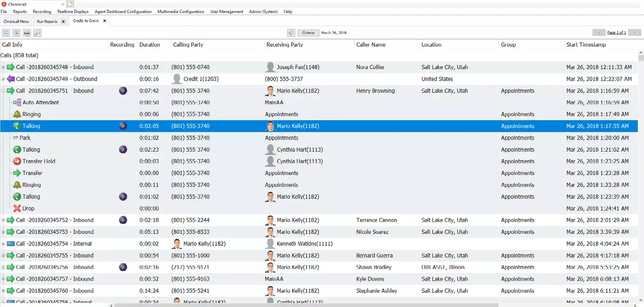Click the bell icon of Ringing at 1:17:49 AM
This screenshot has width=644, height=307.
coord(17,114)
